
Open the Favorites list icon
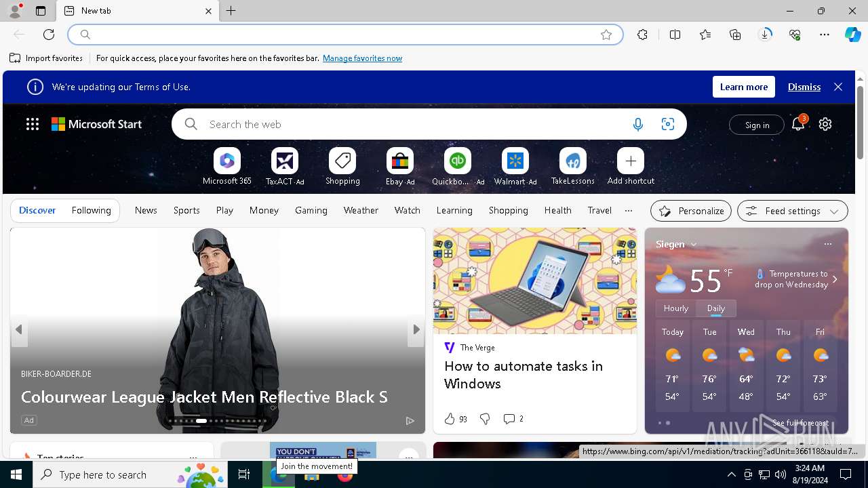705,35
